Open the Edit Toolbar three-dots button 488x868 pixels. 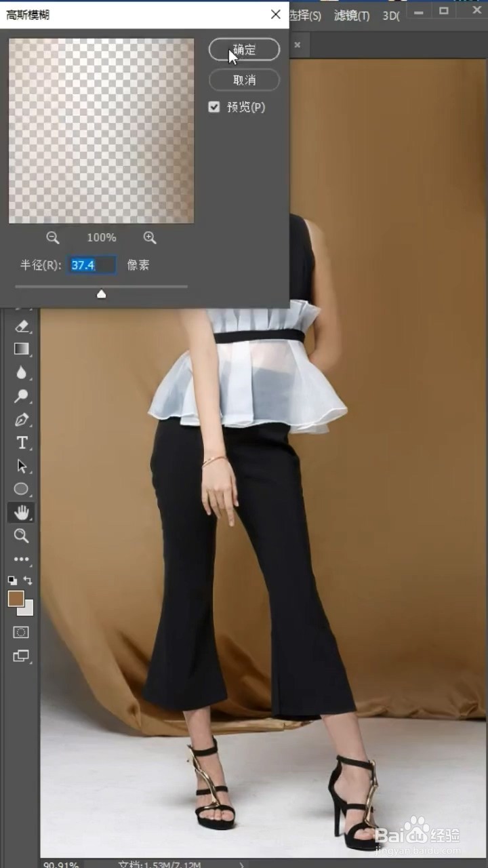pos(22,559)
